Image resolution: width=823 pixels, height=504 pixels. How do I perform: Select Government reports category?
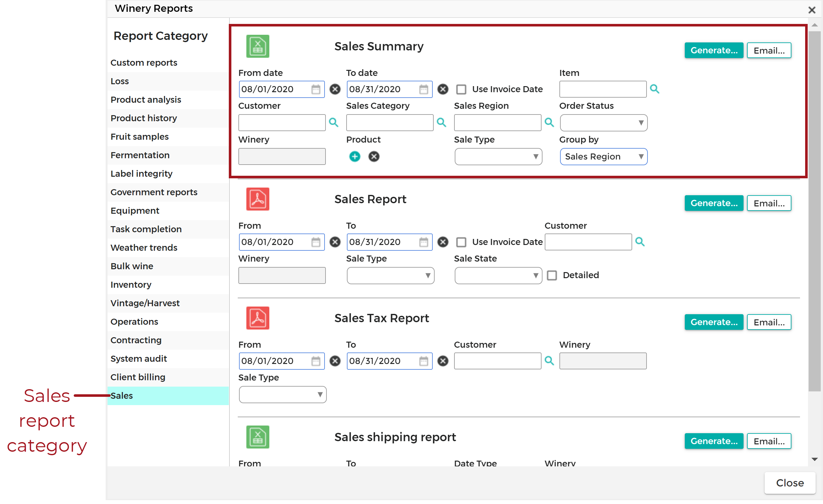pyautogui.click(x=168, y=192)
